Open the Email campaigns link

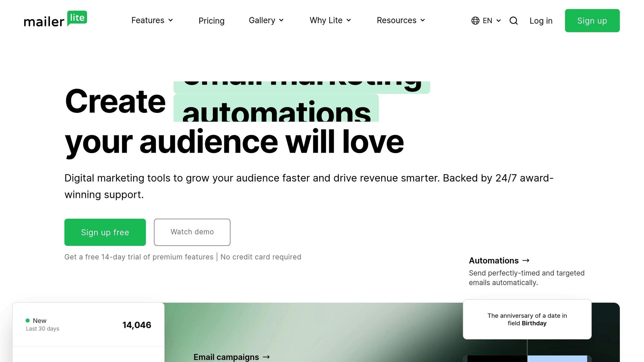pyautogui.click(x=226, y=357)
